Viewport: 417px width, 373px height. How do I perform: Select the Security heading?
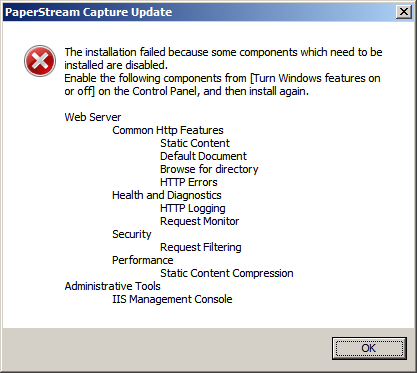(132, 234)
